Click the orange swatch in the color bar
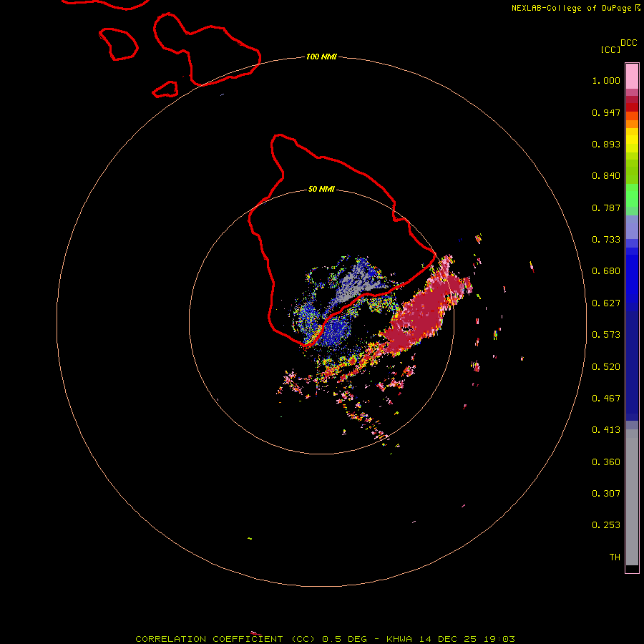This screenshot has width=644, height=644. pyautogui.click(x=632, y=124)
